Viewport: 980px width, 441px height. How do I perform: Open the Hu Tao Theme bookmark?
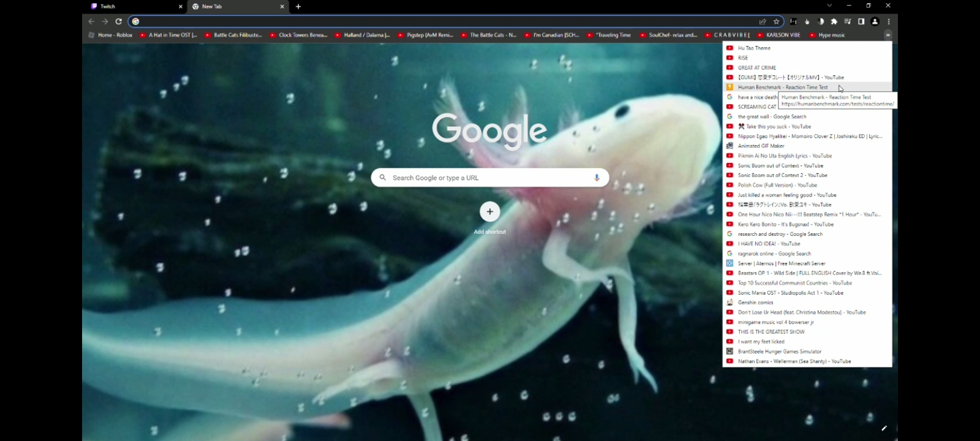(x=754, y=48)
